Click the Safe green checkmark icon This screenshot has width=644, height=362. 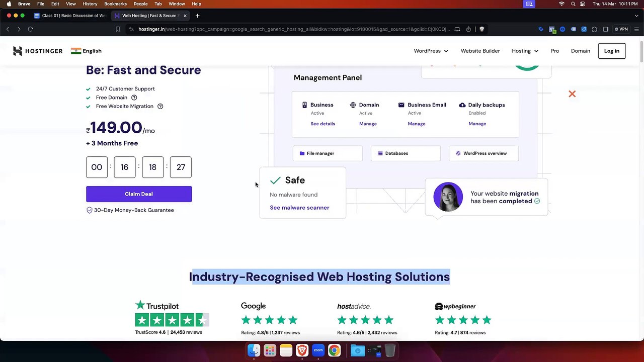click(x=275, y=180)
